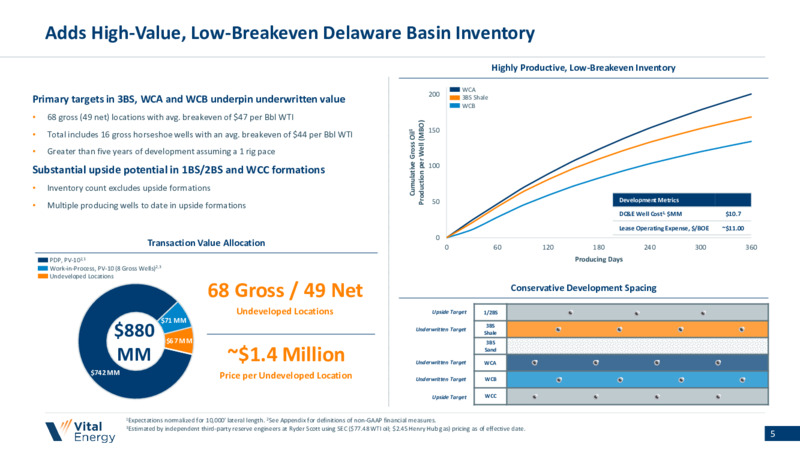Click 'Transaction Value Allocation' heading
Viewport: 800px width, 450px height.
(206, 243)
